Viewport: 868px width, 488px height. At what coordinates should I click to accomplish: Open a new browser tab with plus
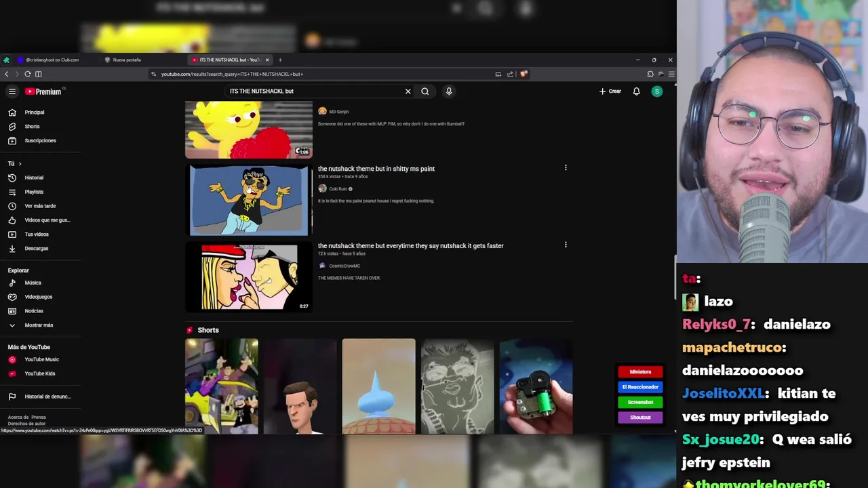(x=280, y=60)
